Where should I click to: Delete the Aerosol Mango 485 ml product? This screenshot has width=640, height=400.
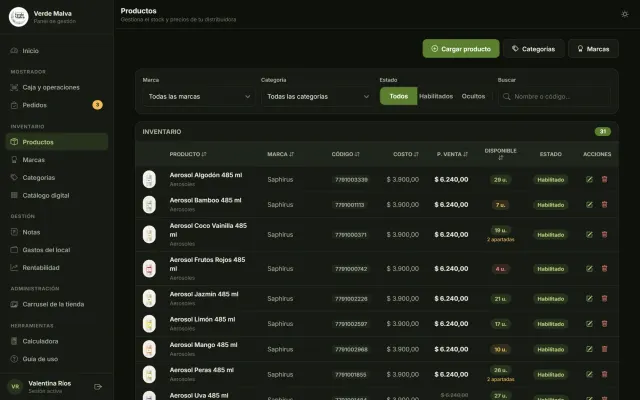(604, 349)
